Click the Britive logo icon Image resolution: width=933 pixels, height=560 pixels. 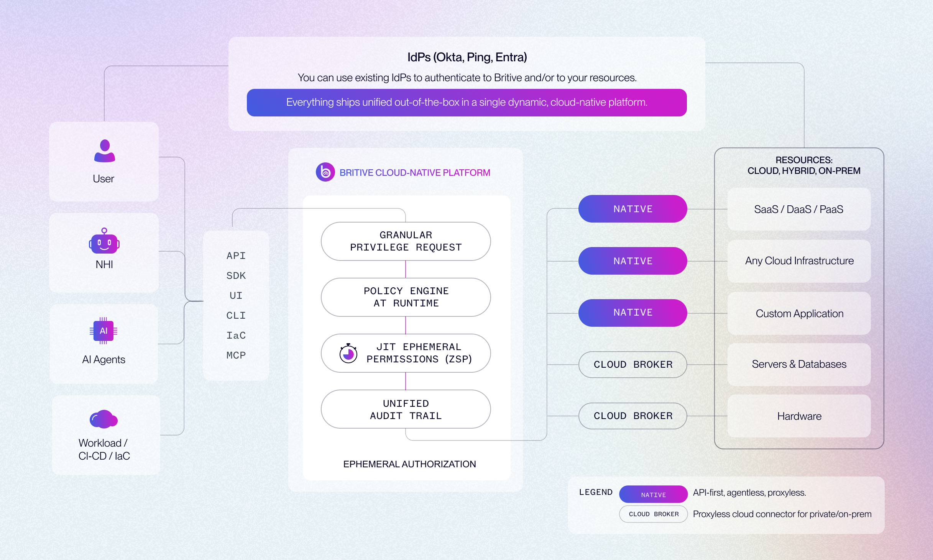click(x=325, y=172)
